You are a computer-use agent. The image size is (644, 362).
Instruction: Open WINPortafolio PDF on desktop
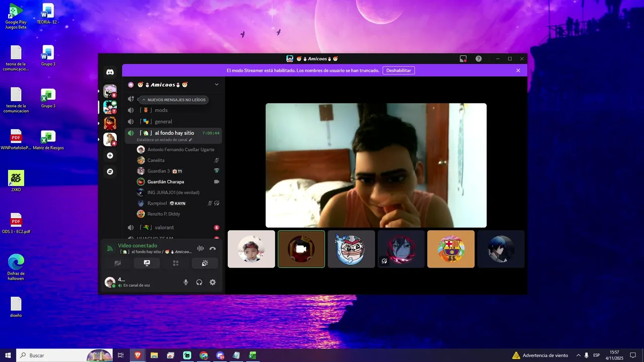[16, 140]
